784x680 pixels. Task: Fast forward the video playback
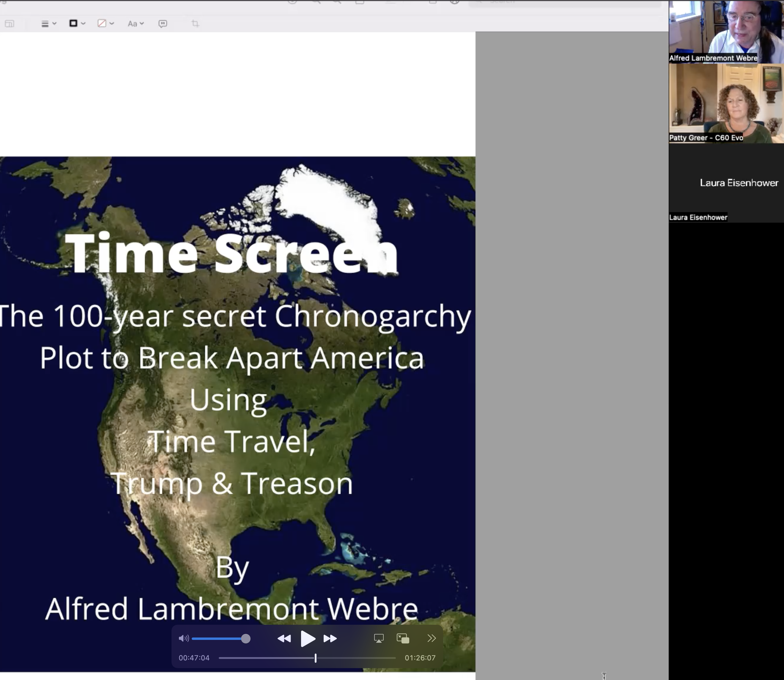pyautogui.click(x=330, y=639)
